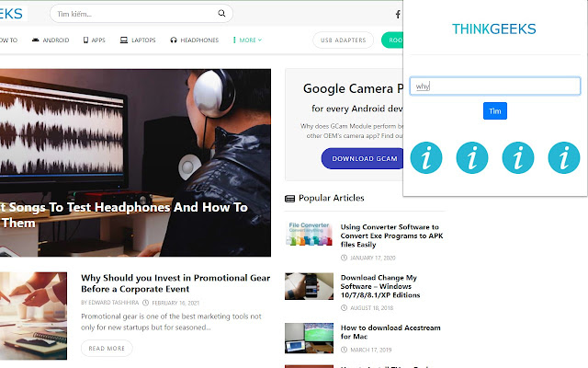Image resolution: width=588 pixels, height=368 pixels.
Task: Click the clock icon beside February 16, 2021
Action: pyautogui.click(x=146, y=303)
